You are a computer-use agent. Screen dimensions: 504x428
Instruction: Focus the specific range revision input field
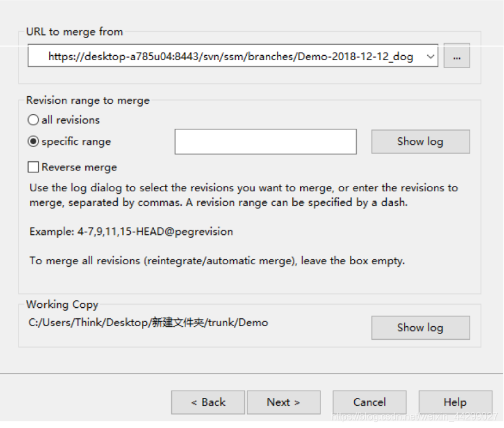pyautogui.click(x=265, y=142)
